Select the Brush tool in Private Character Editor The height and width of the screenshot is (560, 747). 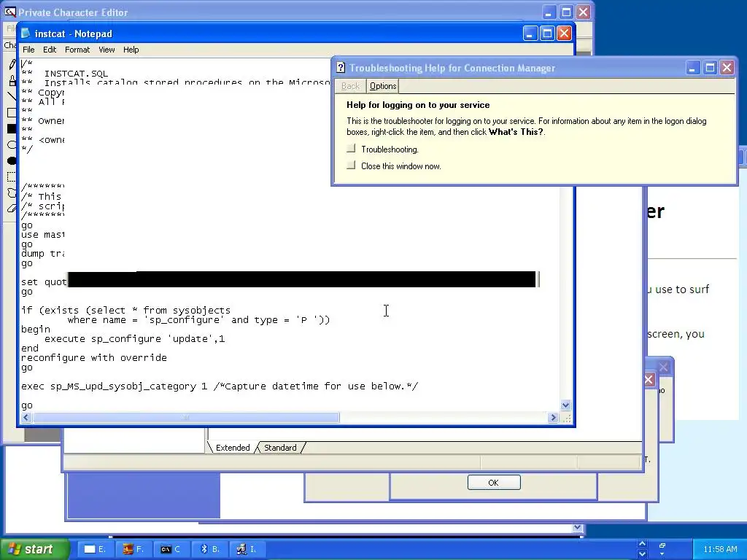[12, 80]
